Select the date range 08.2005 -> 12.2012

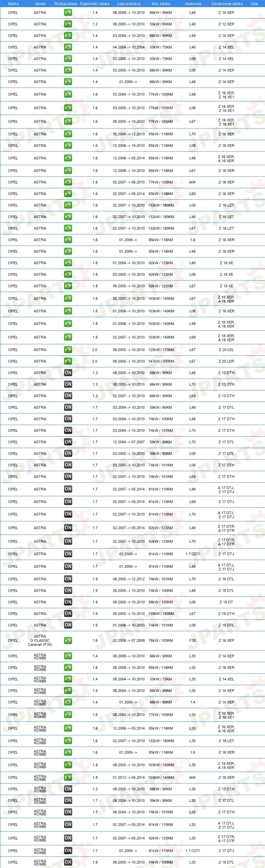pos(129,579)
